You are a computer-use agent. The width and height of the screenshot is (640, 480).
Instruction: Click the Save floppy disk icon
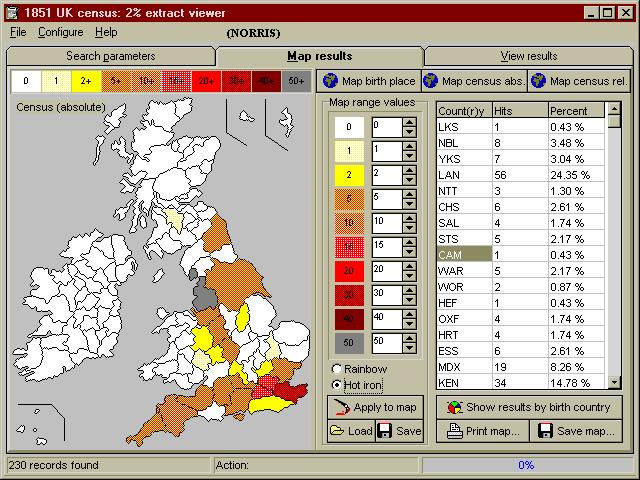[x=384, y=431]
